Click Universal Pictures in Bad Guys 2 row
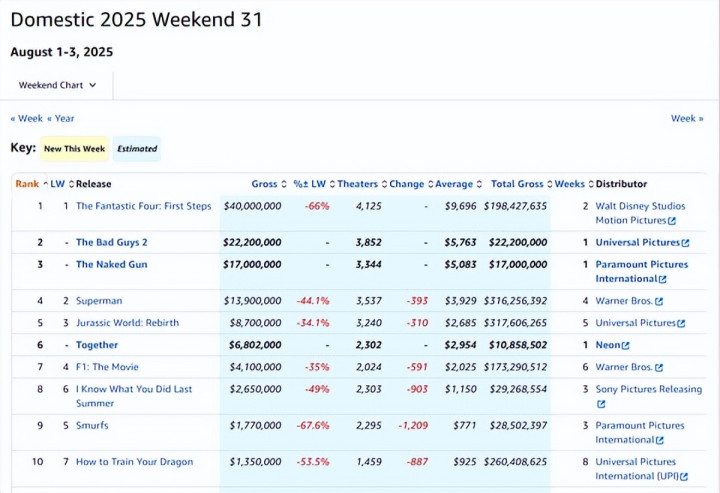 point(637,242)
